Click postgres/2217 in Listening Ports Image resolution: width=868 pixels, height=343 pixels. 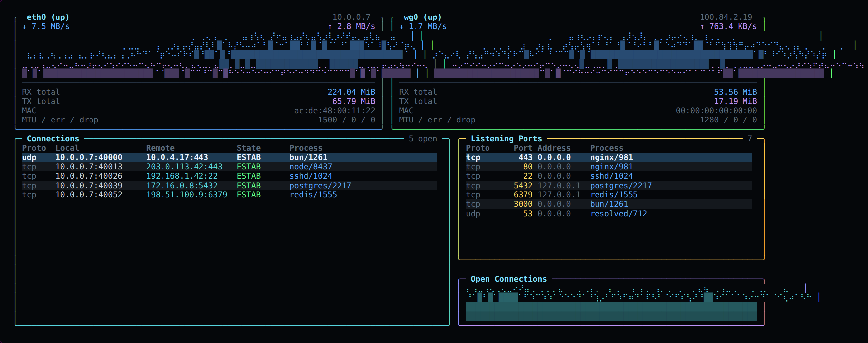point(621,185)
